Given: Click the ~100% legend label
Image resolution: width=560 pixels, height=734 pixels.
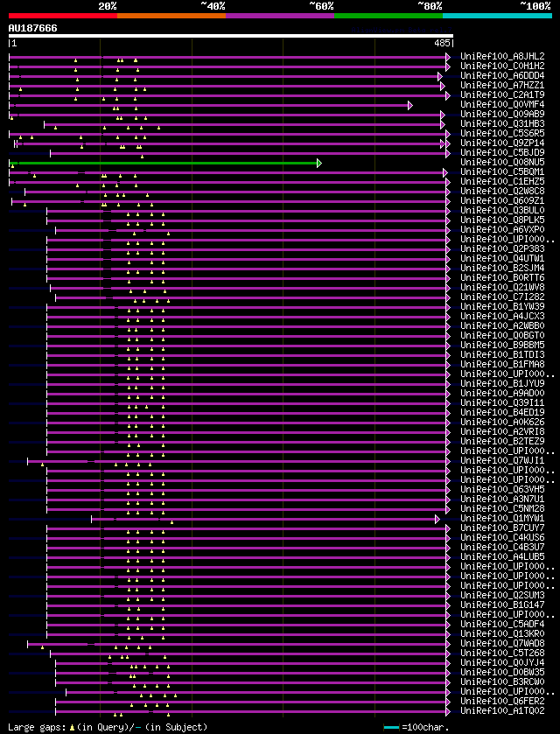Looking at the screenshot, I should pos(535,6).
